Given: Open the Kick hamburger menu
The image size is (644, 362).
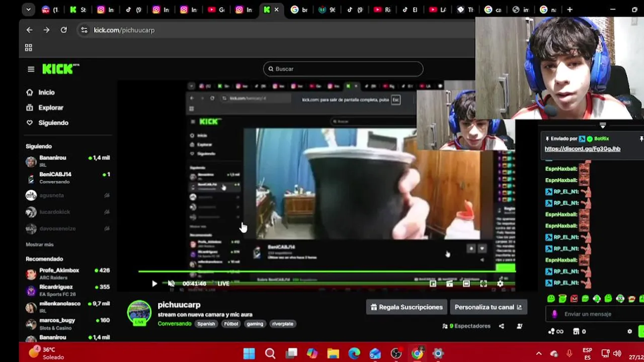Looking at the screenshot, I should pyautogui.click(x=31, y=69).
